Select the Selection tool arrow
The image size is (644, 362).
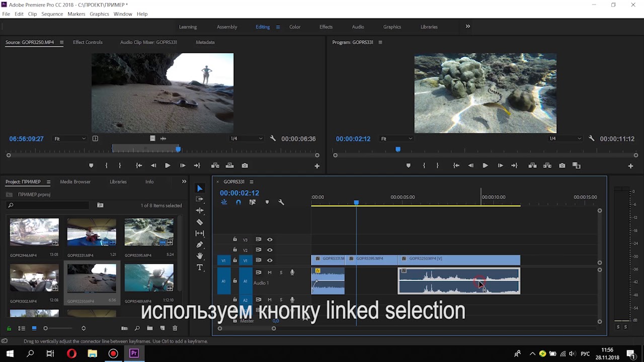coord(200,189)
